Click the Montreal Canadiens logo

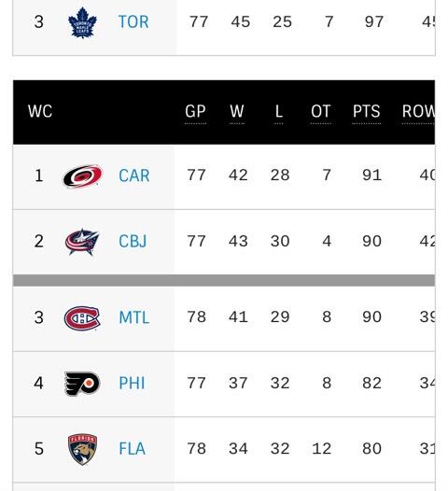[x=82, y=318]
